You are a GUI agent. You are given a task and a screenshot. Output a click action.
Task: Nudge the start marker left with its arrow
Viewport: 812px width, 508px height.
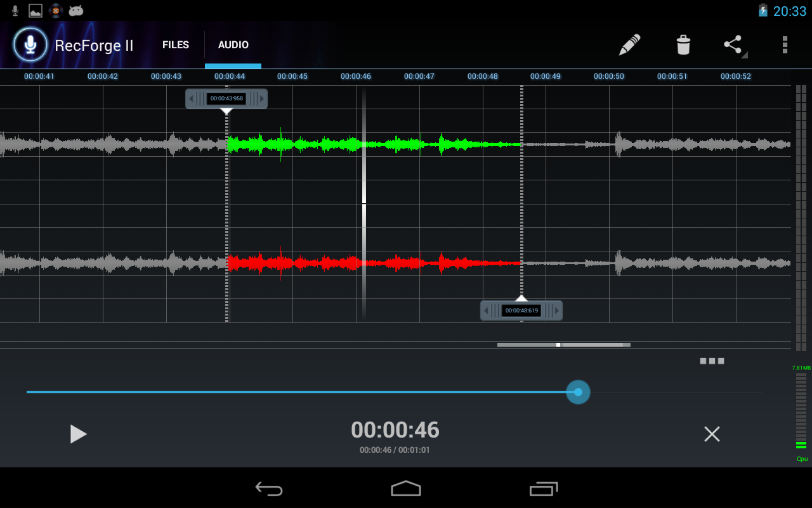pos(190,98)
